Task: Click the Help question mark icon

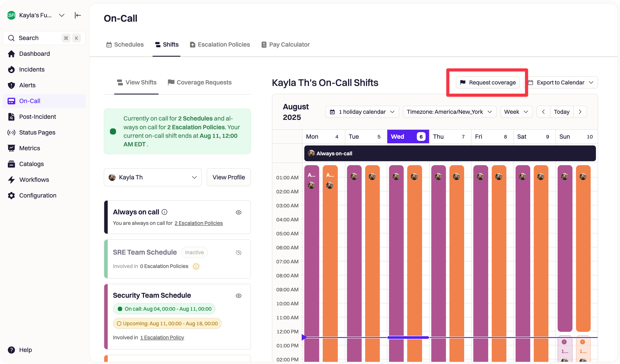Action: tap(11, 350)
